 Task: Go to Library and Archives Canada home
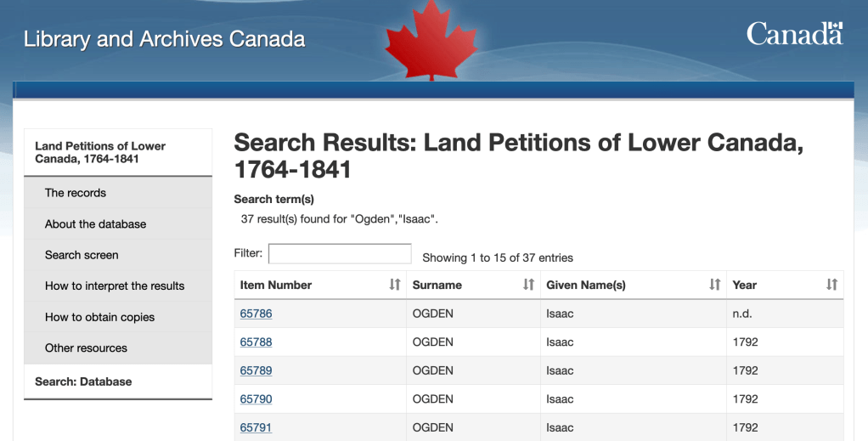coord(164,39)
